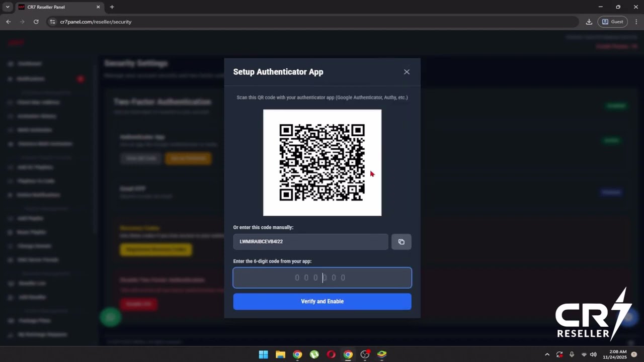Go back to previous page
The width and height of the screenshot is (644, 362).
(8, 22)
